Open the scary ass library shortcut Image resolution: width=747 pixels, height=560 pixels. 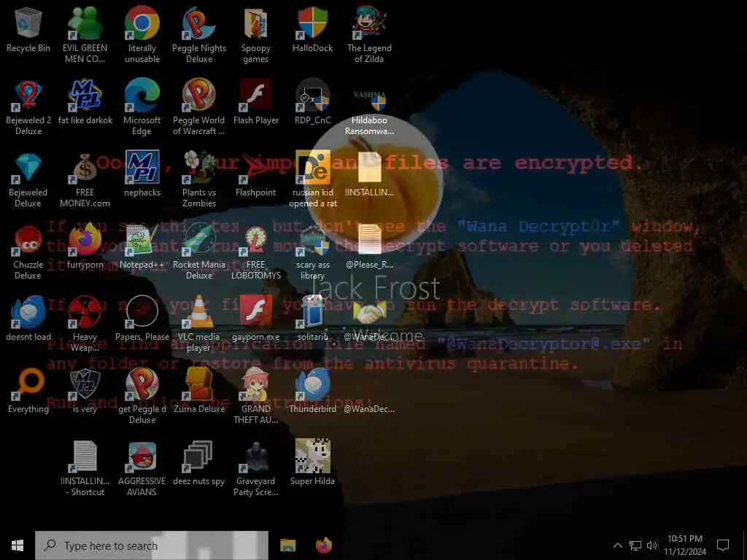(312, 252)
